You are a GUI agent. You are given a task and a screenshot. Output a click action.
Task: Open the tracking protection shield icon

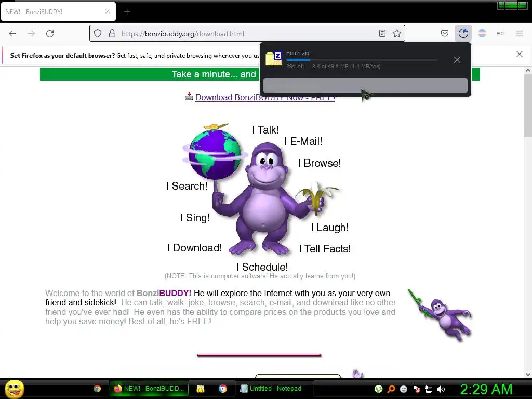tap(98, 34)
